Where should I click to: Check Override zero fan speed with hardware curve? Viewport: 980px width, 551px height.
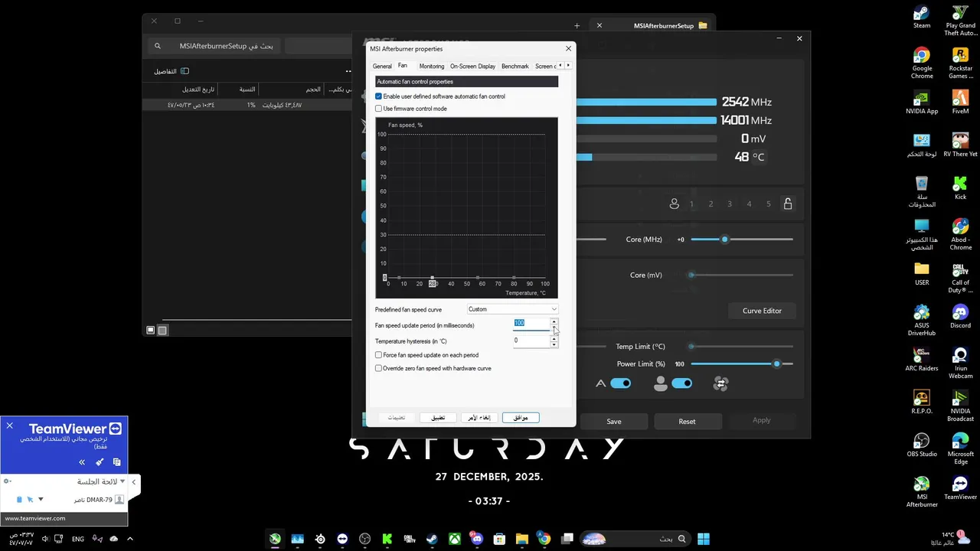click(x=378, y=368)
